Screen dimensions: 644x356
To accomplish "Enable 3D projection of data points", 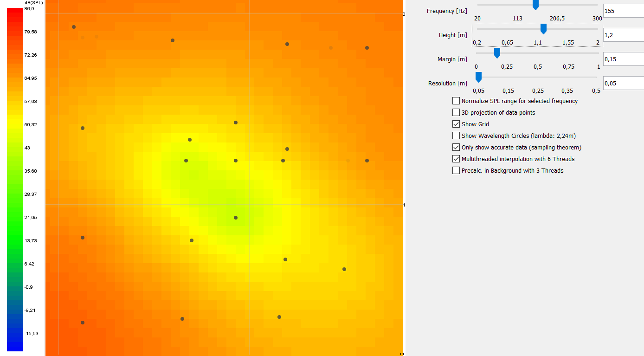I will [456, 112].
